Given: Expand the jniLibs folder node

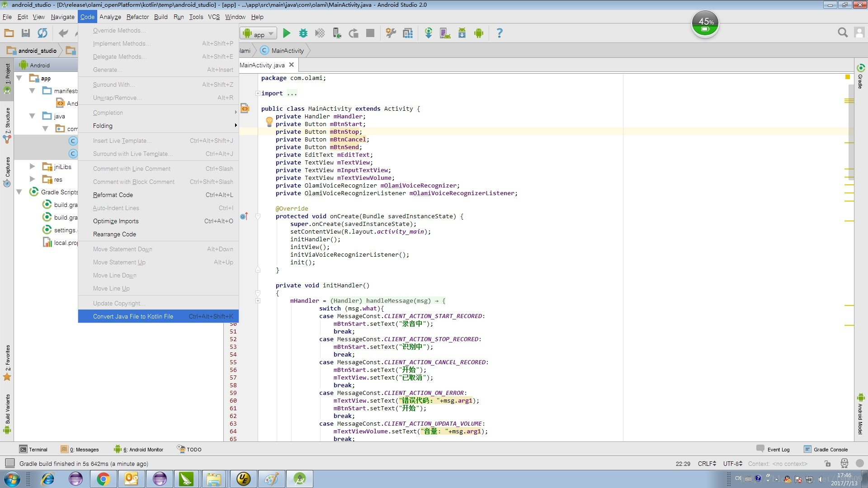Looking at the screenshot, I should pyautogui.click(x=32, y=167).
